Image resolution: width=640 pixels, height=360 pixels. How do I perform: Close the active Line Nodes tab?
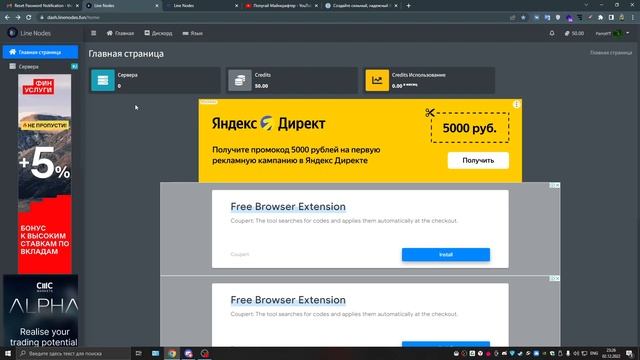point(157,6)
